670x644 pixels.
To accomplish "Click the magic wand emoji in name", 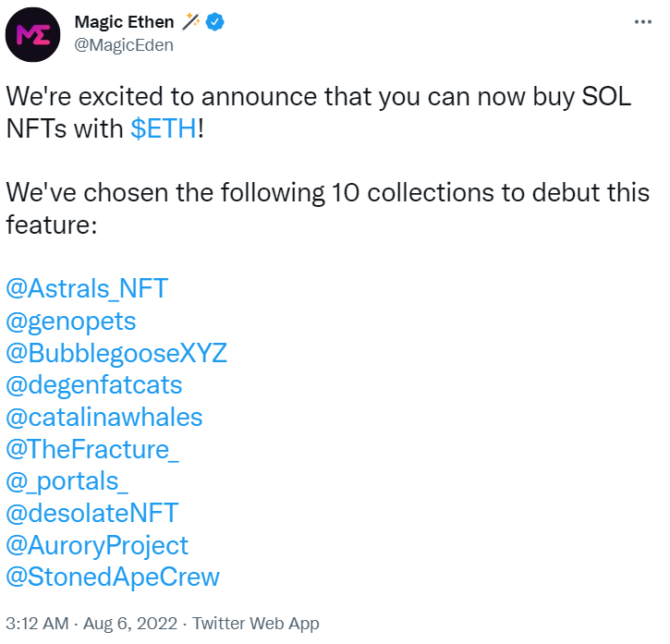I will [190, 22].
